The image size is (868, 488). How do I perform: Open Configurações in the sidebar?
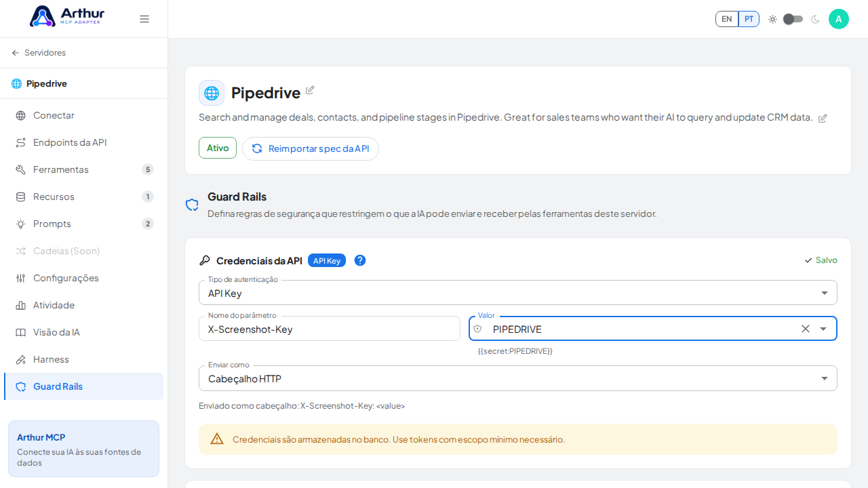click(x=83, y=278)
